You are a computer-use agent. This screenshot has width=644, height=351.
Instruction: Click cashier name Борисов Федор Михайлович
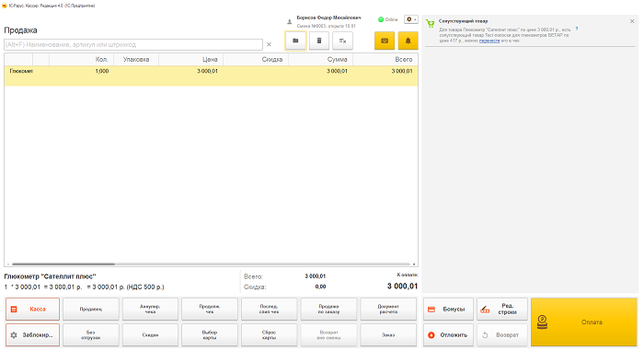pyautogui.click(x=329, y=18)
